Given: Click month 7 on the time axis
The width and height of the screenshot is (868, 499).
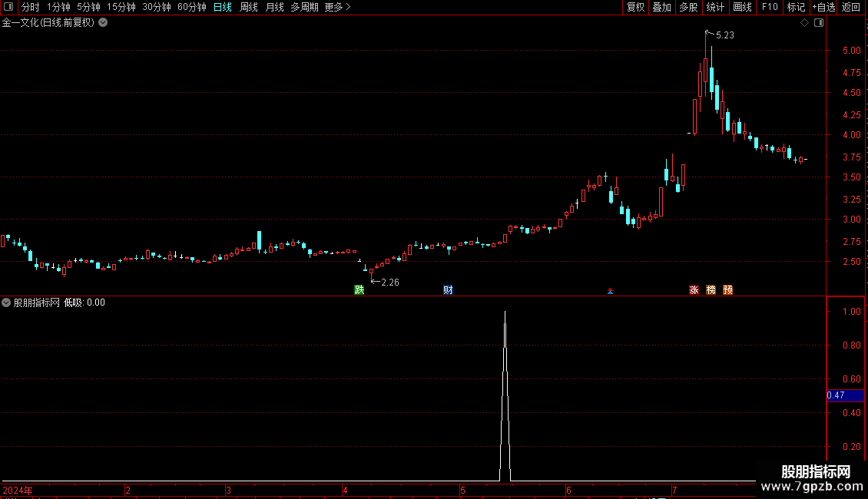Looking at the screenshot, I should [x=674, y=490].
